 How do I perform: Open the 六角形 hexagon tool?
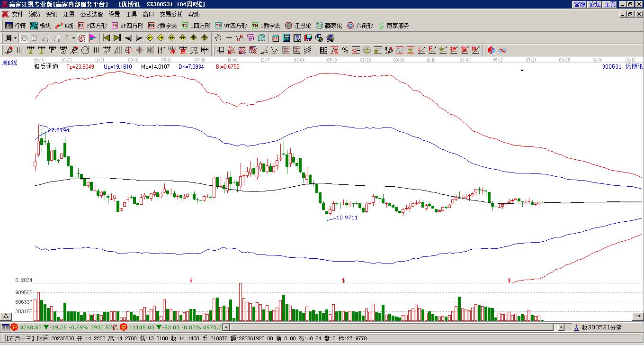coord(359,26)
